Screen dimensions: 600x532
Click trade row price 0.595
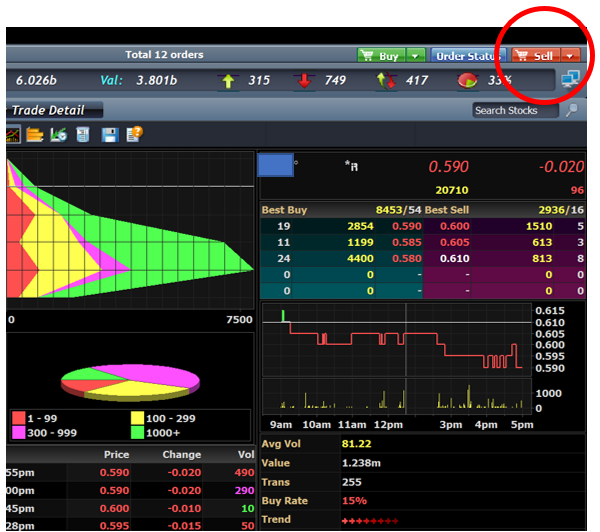point(114,525)
